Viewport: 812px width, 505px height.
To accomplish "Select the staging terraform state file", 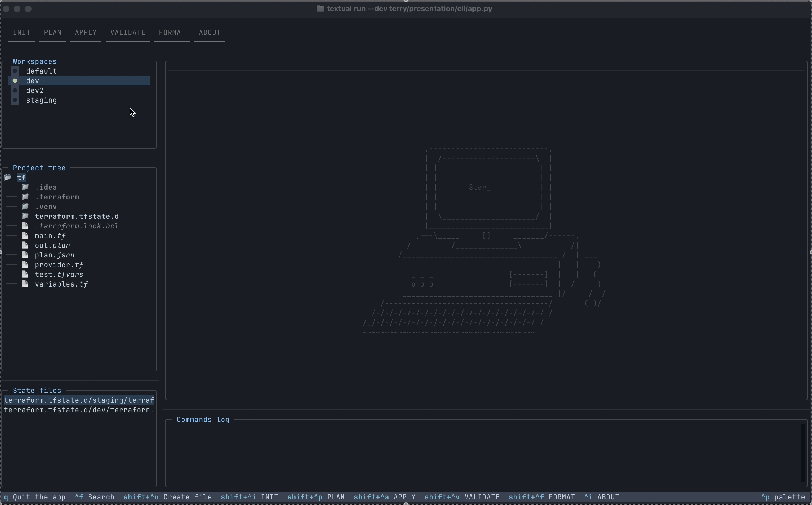I will coord(79,400).
